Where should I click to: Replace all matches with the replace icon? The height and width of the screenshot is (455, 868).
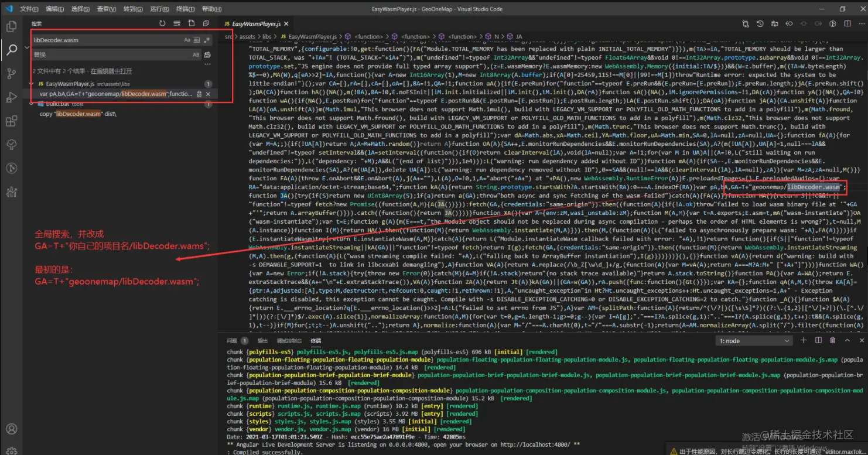tap(207, 54)
